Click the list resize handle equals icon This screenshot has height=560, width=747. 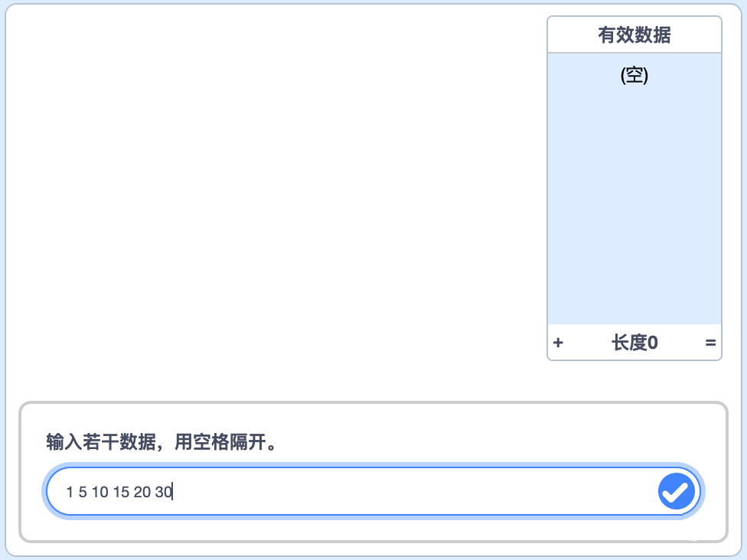pos(710,343)
